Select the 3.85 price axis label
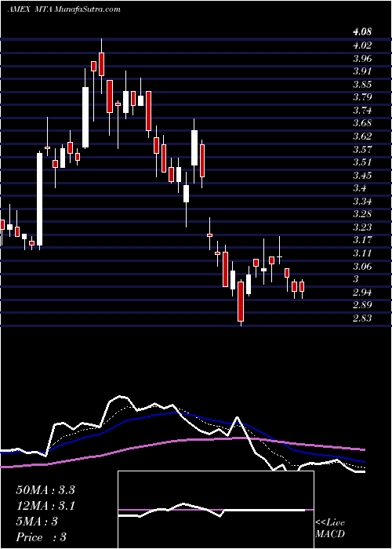Image resolution: width=392 pixels, height=549 pixels. [x=362, y=85]
